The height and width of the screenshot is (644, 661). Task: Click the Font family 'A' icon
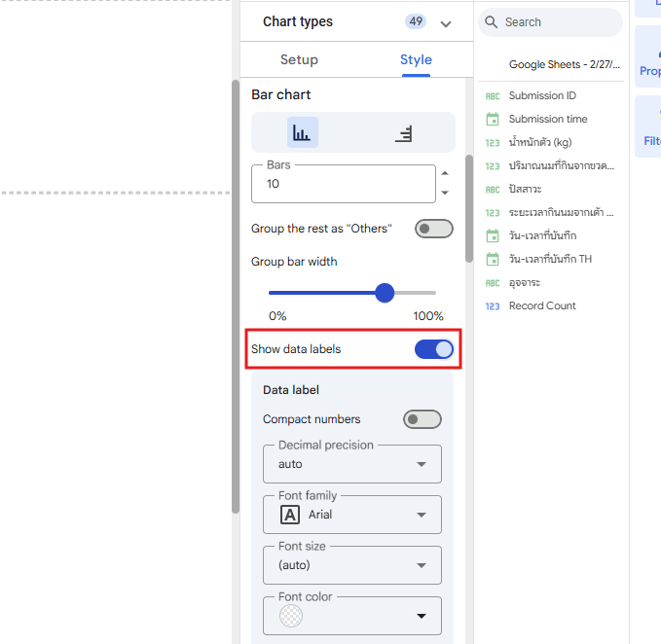pos(290,515)
